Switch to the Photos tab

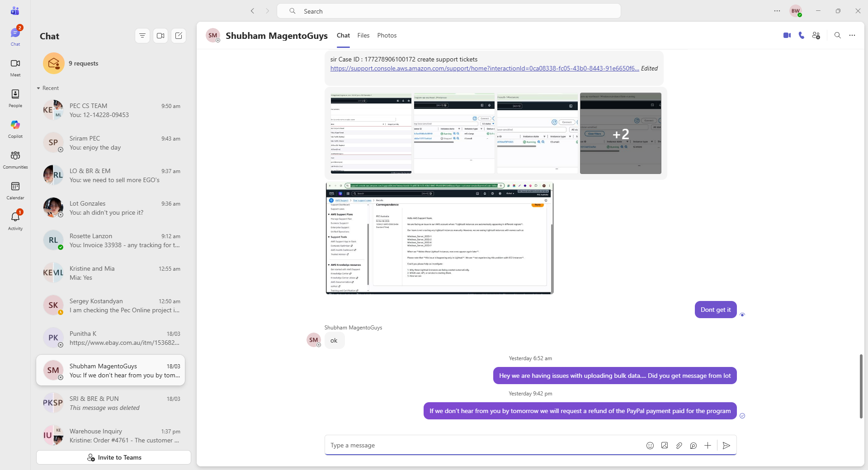[387, 35]
